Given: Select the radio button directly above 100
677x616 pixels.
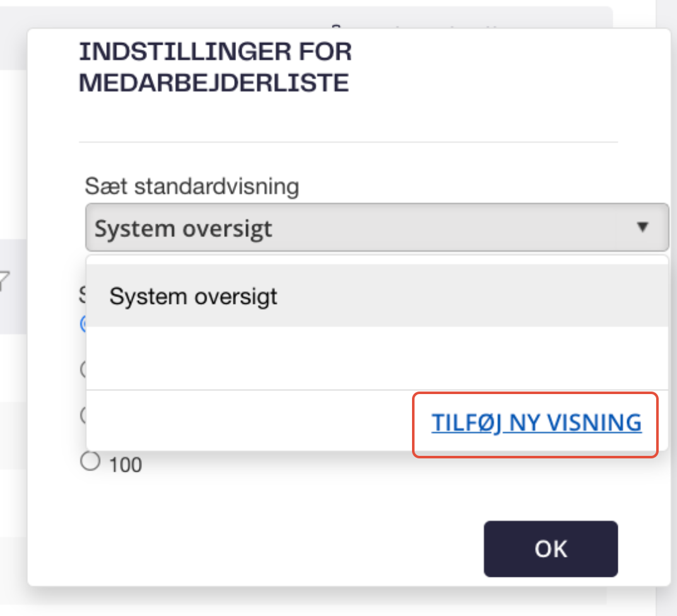Looking at the screenshot, I should [83, 415].
